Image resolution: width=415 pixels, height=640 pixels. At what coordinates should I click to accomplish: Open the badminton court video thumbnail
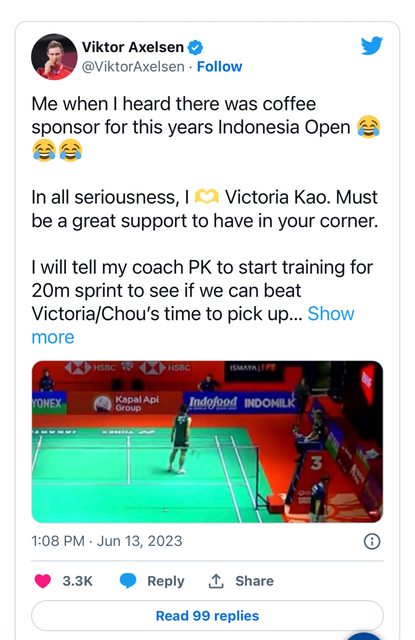tap(207, 441)
